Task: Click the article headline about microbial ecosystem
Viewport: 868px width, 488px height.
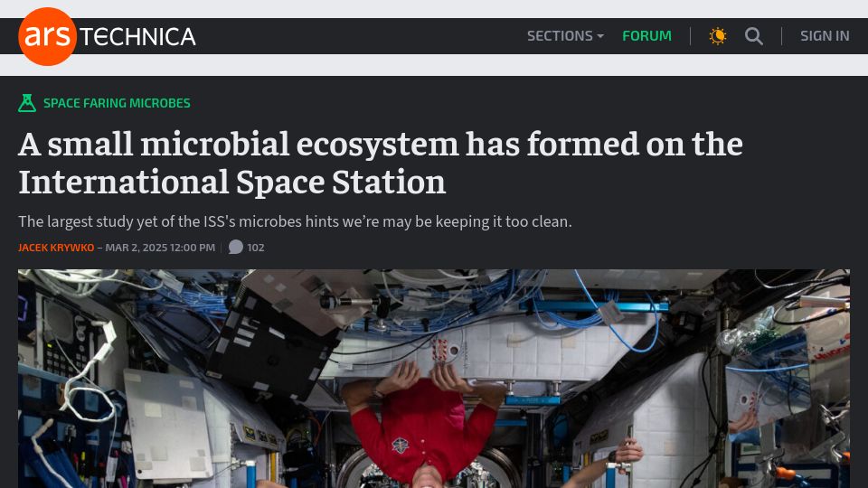Action: pyautogui.click(x=381, y=163)
